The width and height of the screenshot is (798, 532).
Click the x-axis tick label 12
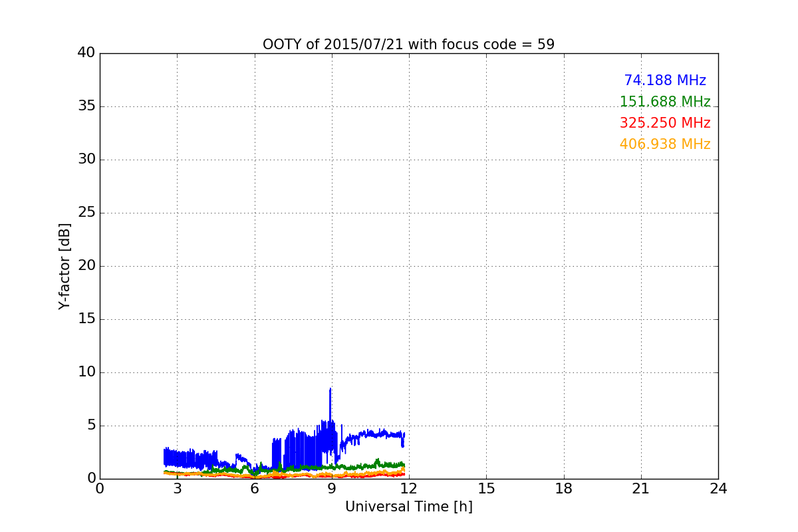tap(409, 488)
